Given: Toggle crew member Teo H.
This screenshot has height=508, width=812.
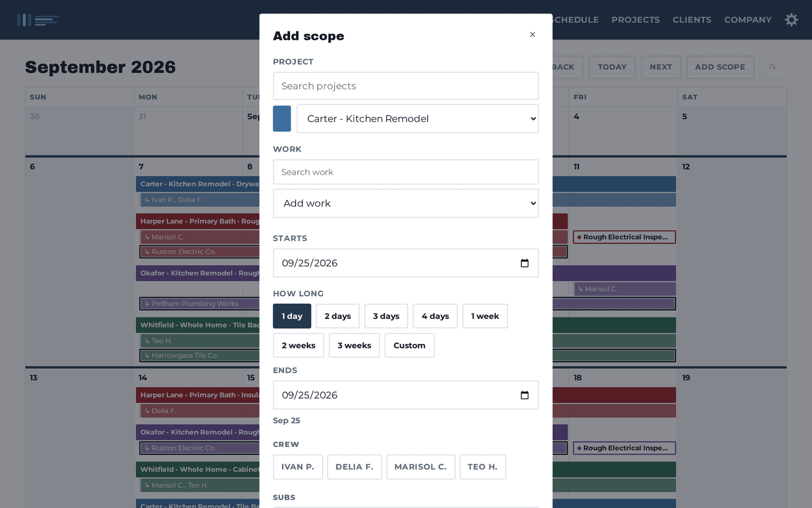Looking at the screenshot, I should (x=483, y=467).
